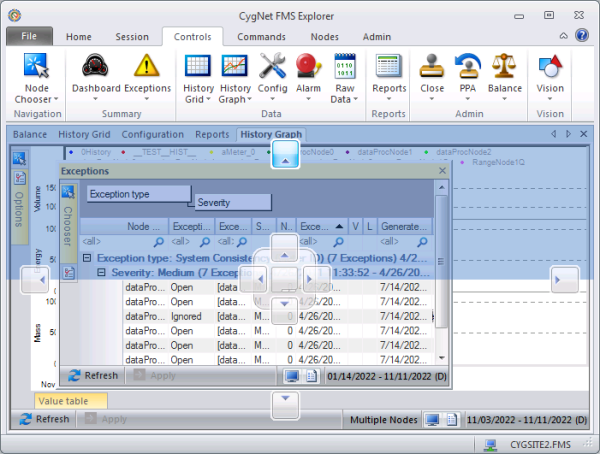
Task: Select the dataPro... row with status Ignored
Action: coord(278,316)
